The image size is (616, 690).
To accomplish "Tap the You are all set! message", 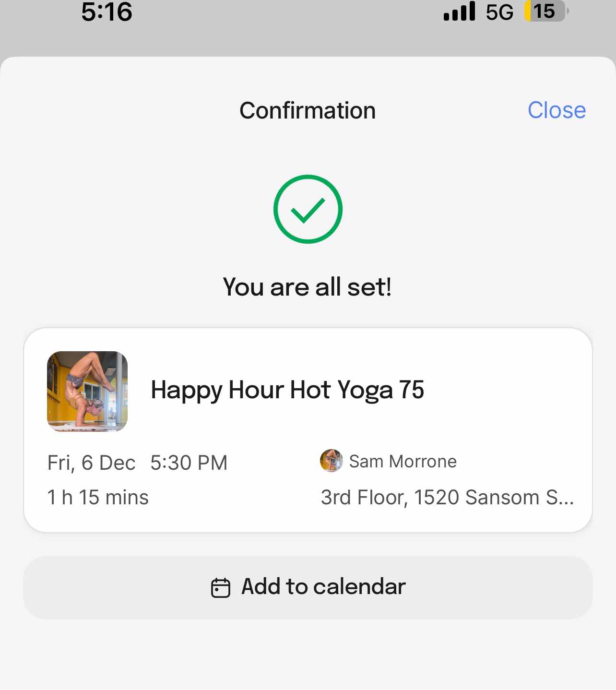I will [x=308, y=287].
